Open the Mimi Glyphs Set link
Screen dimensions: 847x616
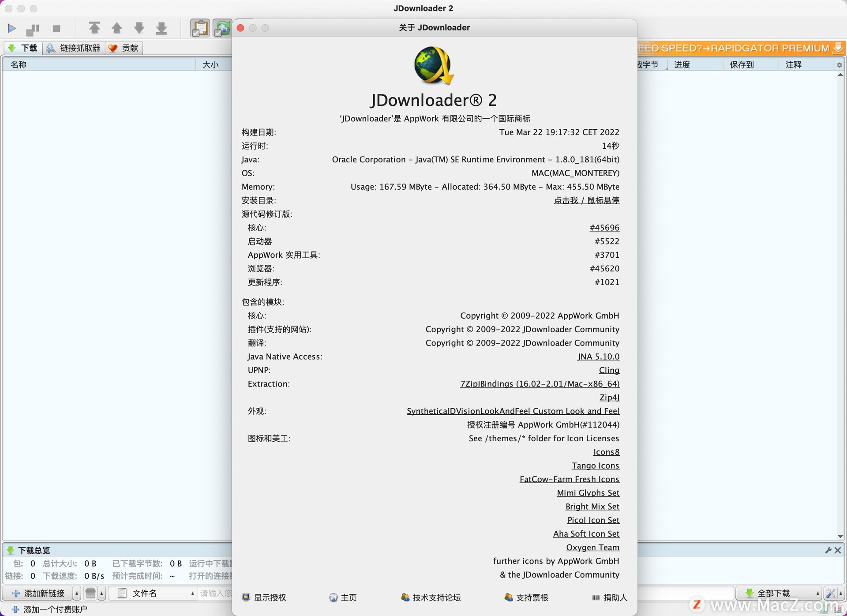588,493
